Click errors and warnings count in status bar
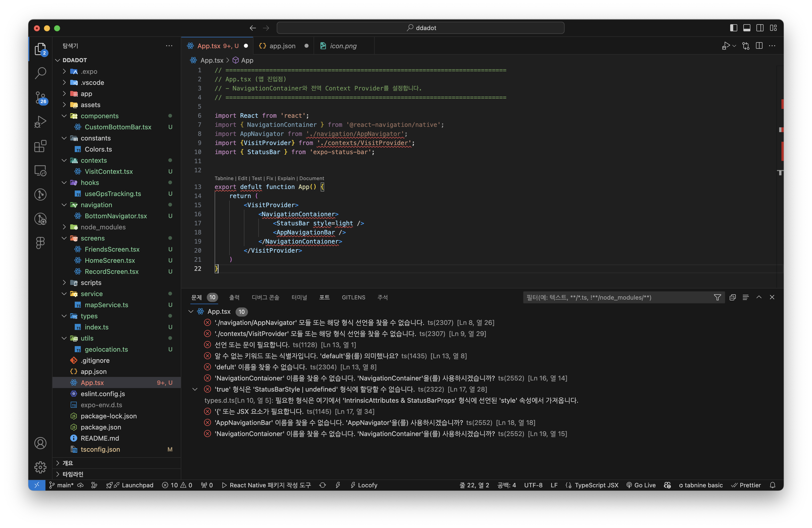The image size is (812, 528). (177, 485)
